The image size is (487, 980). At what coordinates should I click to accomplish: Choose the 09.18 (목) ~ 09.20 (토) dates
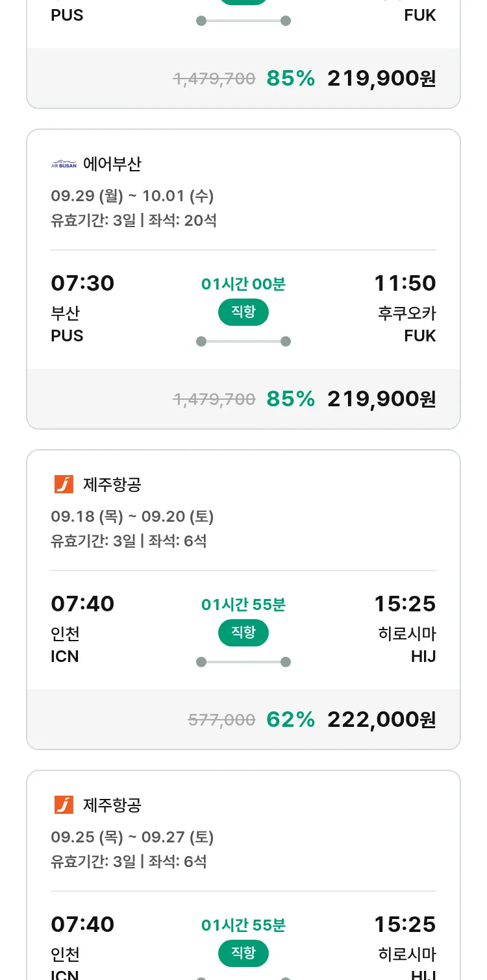[132, 516]
